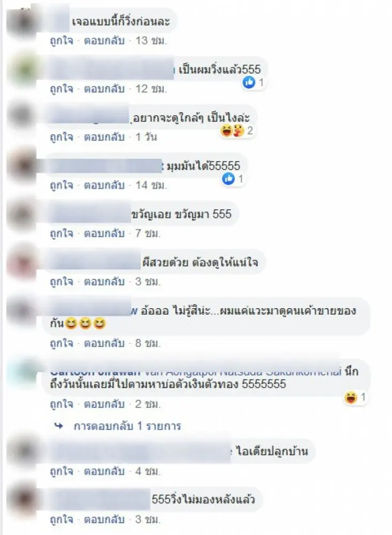Open avatar of ไอเดียปลูกบ้าน commenter
This screenshot has width=392, height=535.
click(22, 452)
